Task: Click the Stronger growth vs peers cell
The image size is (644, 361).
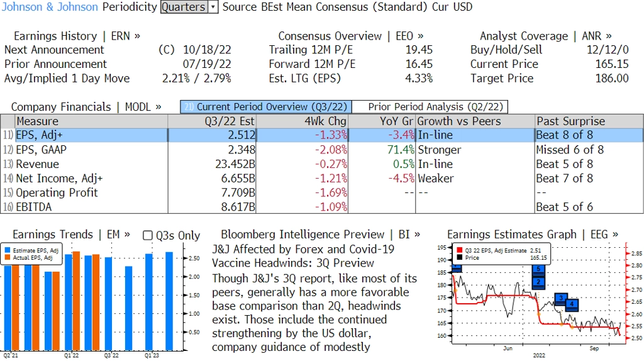Action: pyautogui.click(x=440, y=150)
